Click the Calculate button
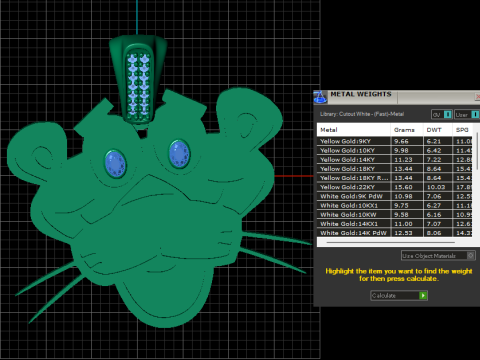This screenshot has height=360, width=480. click(x=399, y=295)
